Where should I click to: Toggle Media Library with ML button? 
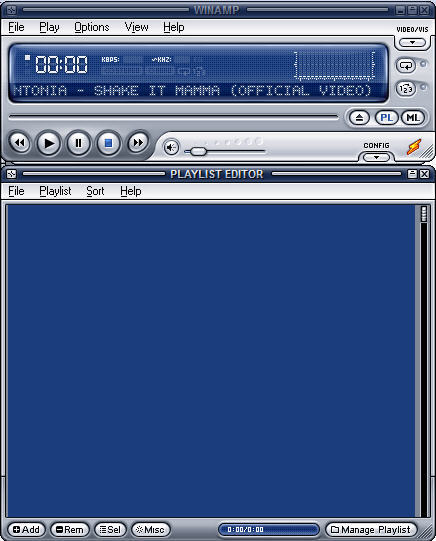413,118
